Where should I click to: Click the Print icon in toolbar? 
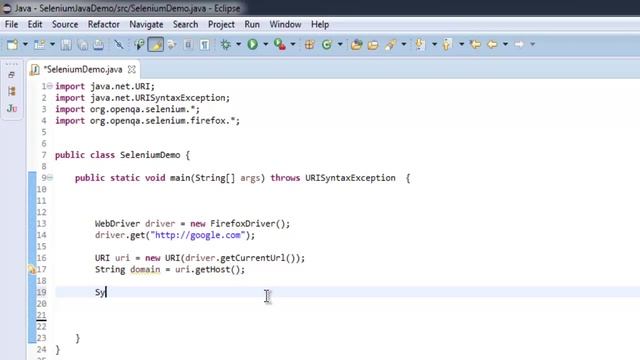point(98,44)
